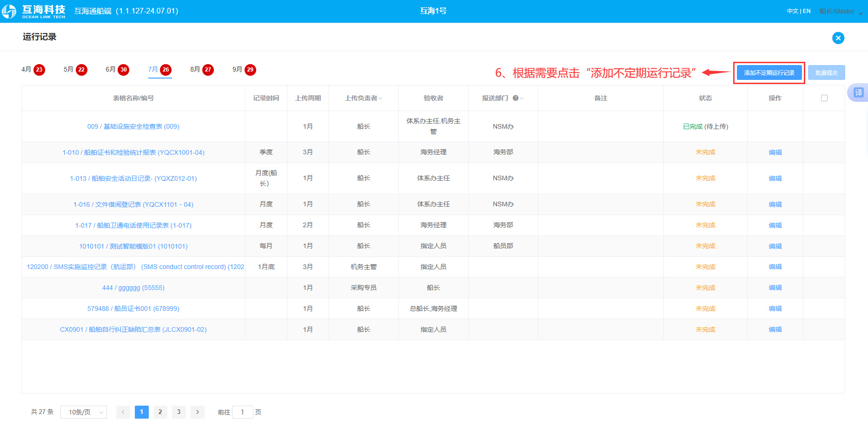The image size is (868, 427).
Task: Switch to the 4月 tab
Action: 33,70
